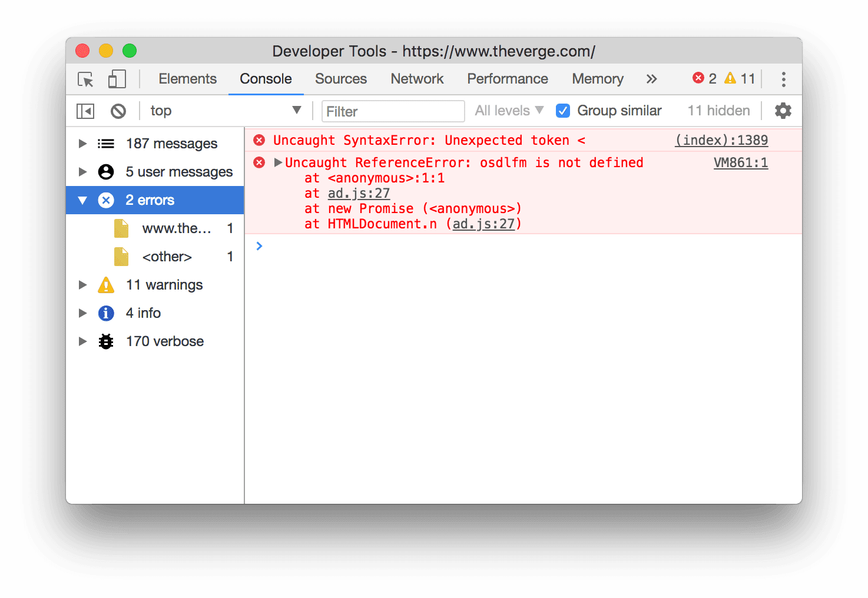Open the (index):1389 source link
The image size is (868, 598).
[721, 140]
